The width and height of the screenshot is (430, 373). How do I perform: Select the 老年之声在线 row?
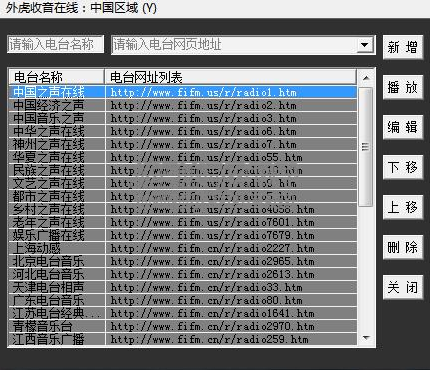183,222
